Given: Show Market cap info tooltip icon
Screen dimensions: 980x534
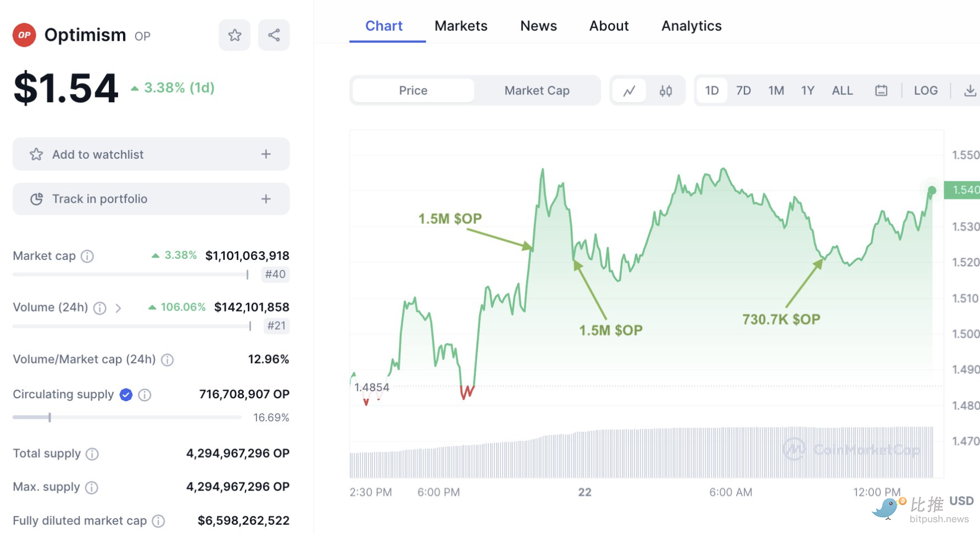Looking at the screenshot, I should [x=87, y=256].
